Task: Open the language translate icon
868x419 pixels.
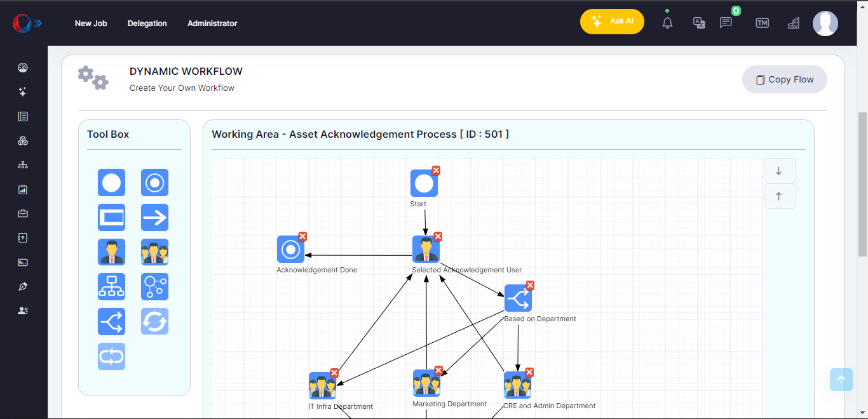Action: pyautogui.click(x=699, y=23)
